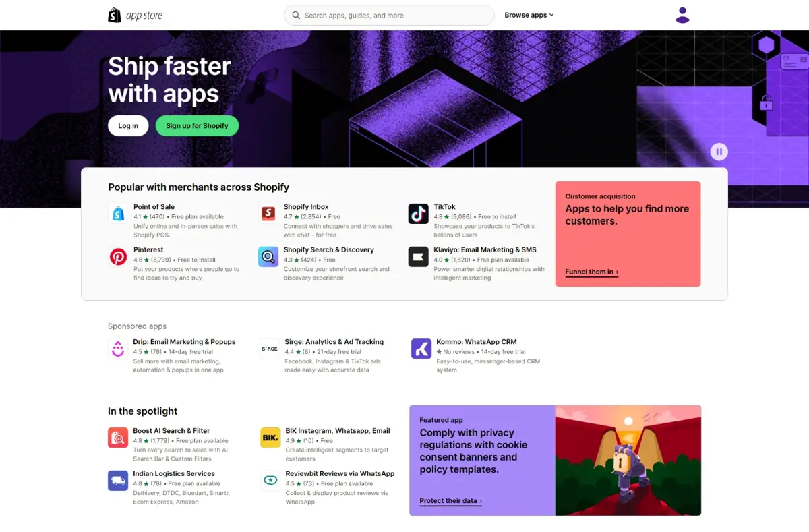Open the BIK app icon
Image resolution: width=809 pixels, height=532 pixels.
(270, 438)
